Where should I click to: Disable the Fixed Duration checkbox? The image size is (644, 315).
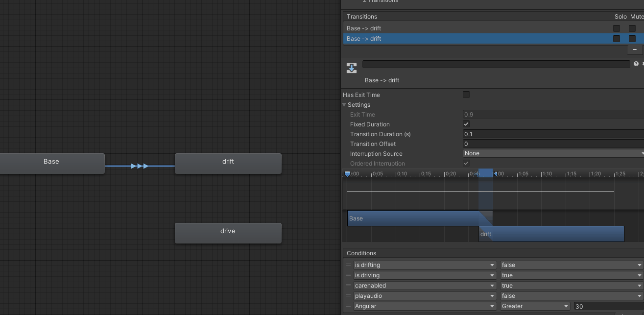[466, 124]
